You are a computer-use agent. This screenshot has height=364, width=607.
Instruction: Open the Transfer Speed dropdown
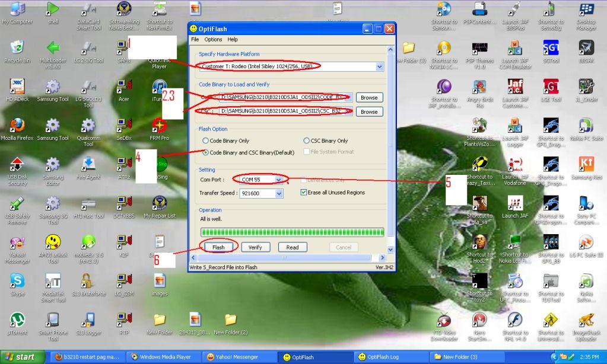click(x=279, y=193)
